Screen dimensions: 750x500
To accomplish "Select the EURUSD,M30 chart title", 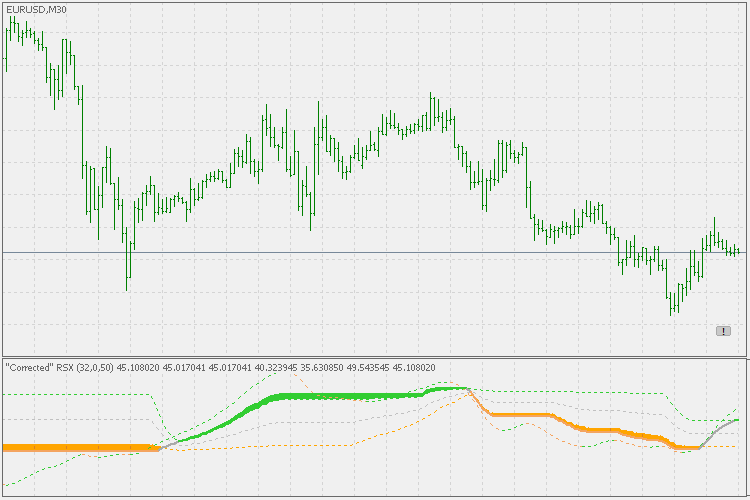I will pyautogui.click(x=36, y=10).
